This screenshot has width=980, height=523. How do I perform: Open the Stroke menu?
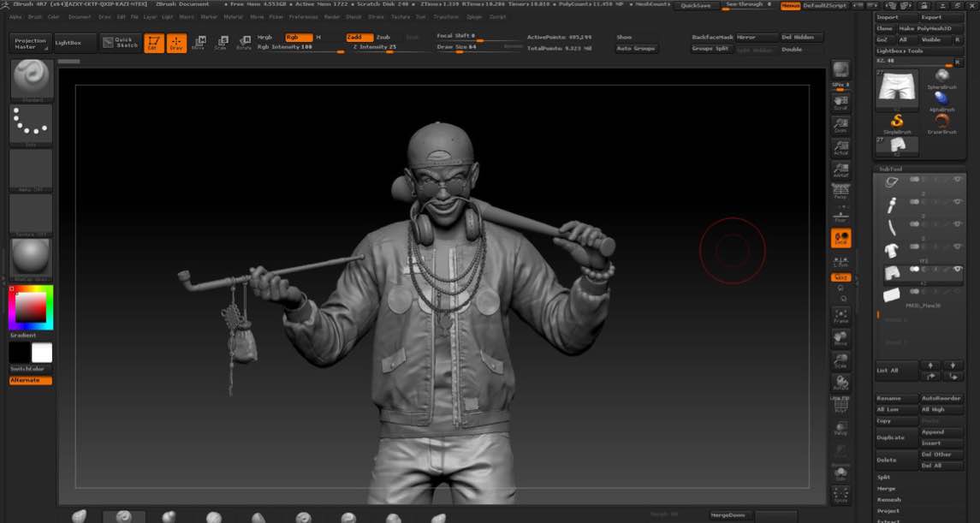pyautogui.click(x=377, y=16)
